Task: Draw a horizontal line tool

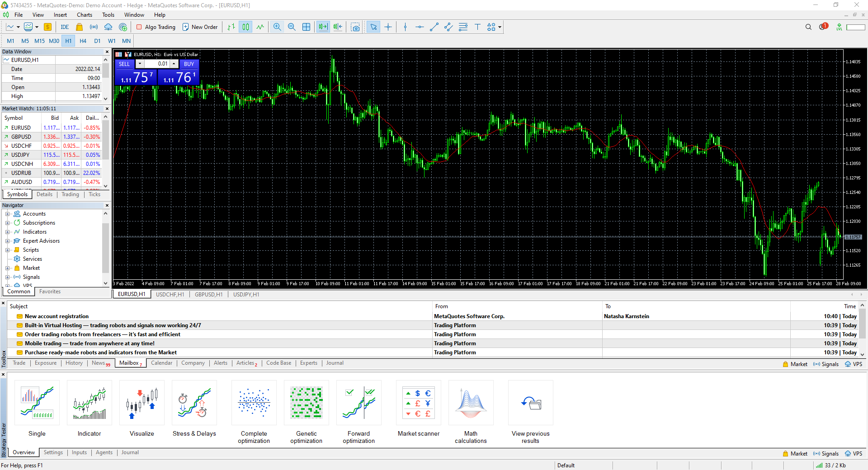Action: [420, 27]
